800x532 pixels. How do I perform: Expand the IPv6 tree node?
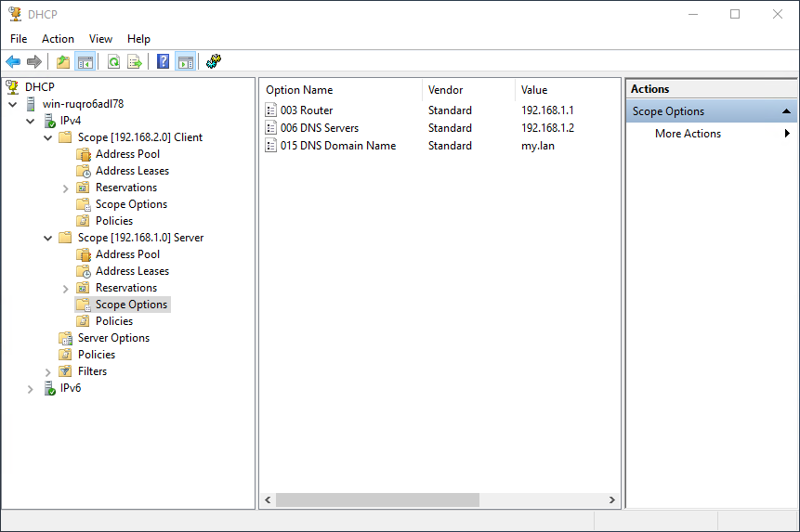click(31, 388)
